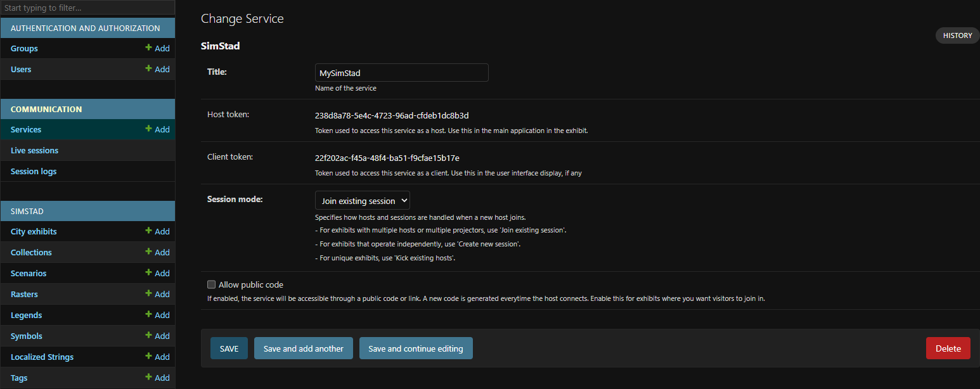
Task: Open the Collections list
Action: point(31,252)
